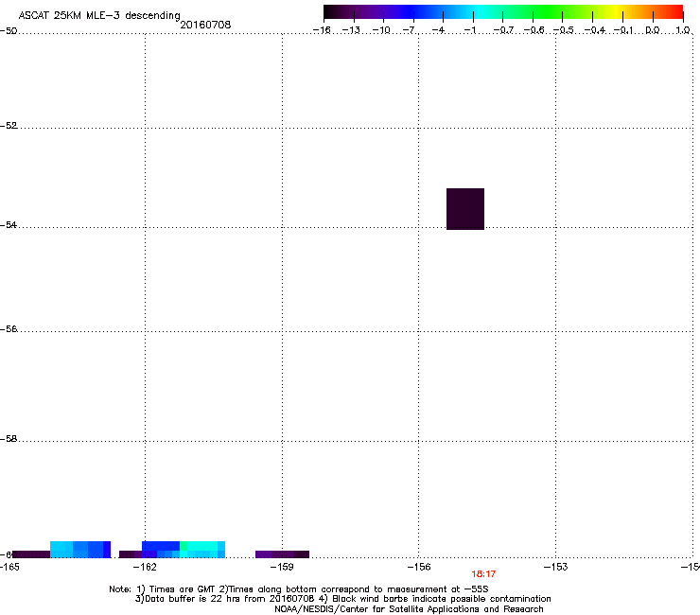Image resolution: width=700 pixels, height=615 pixels.
Task: Click the colorbar label "-4"
Action: (438, 30)
